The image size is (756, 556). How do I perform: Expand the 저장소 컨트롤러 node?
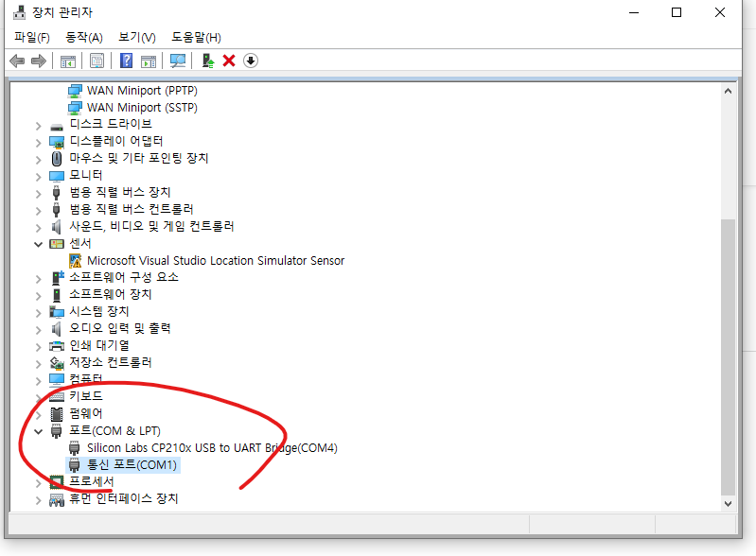click(x=39, y=364)
